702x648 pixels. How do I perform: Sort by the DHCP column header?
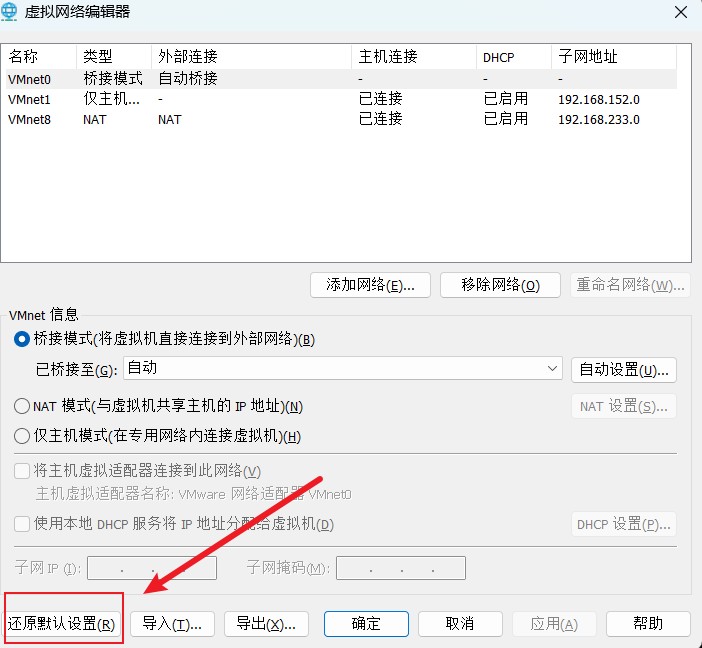tap(514, 57)
